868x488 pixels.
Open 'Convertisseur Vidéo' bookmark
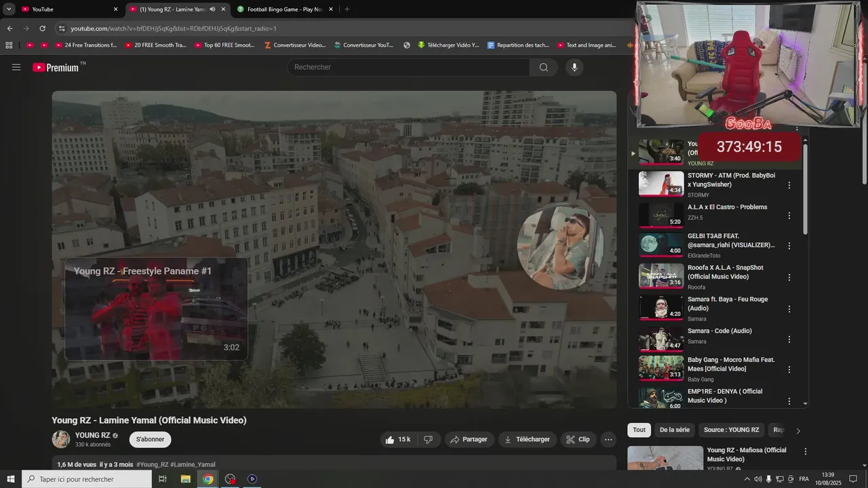(x=294, y=45)
